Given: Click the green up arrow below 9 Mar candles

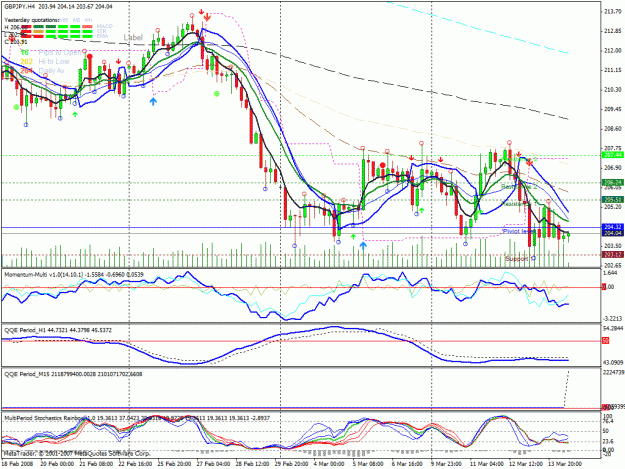Looking at the screenshot, I should pyautogui.click(x=422, y=210).
